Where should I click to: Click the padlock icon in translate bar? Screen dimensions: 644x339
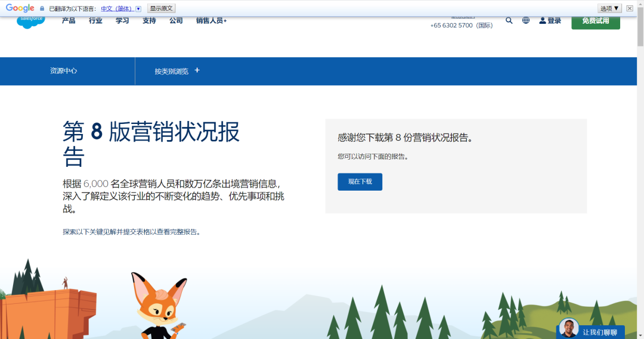42,8
